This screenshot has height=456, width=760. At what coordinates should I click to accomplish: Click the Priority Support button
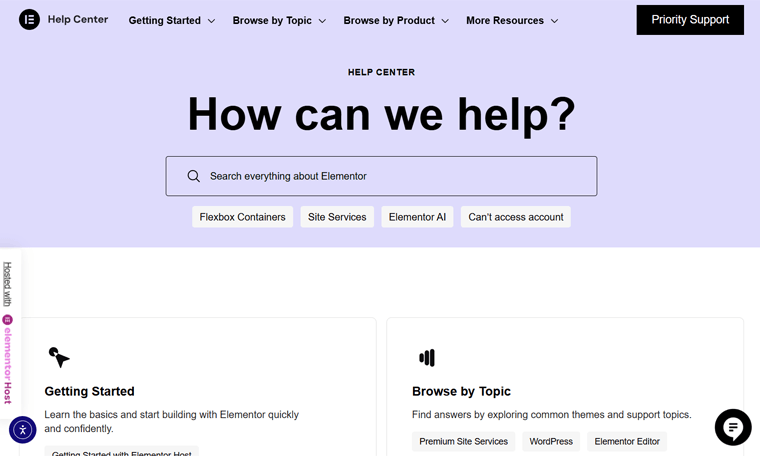690,20
